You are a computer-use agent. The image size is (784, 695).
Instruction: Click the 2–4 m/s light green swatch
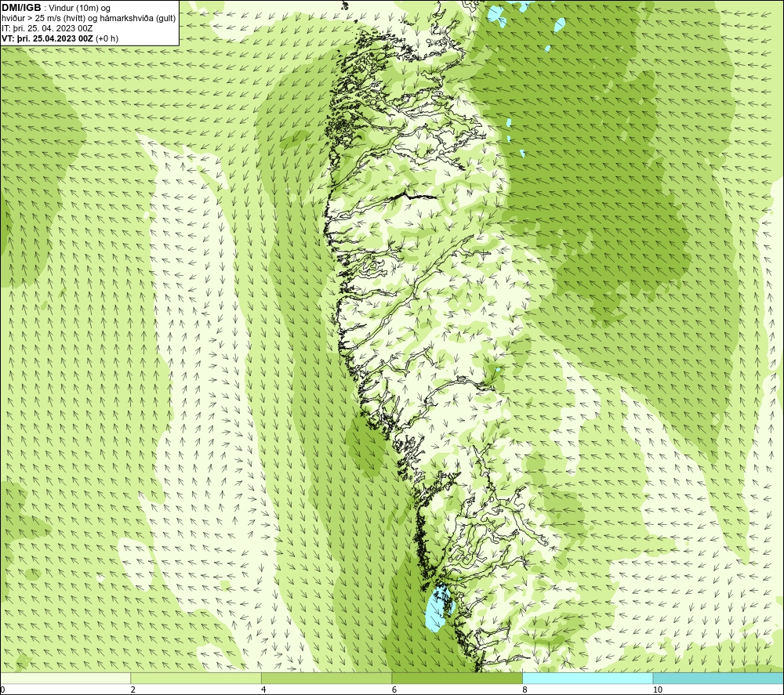(x=196, y=678)
